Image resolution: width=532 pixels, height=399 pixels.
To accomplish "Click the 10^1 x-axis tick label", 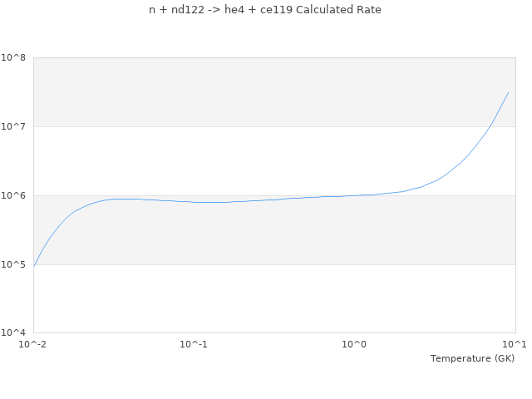I will (x=515, y=345).
